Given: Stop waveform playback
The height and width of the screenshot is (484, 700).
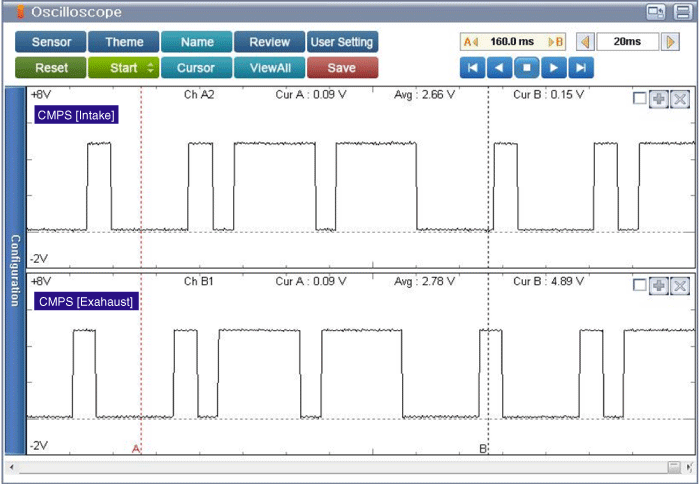Looking at the screenshot, I should (x=526, y=68).
